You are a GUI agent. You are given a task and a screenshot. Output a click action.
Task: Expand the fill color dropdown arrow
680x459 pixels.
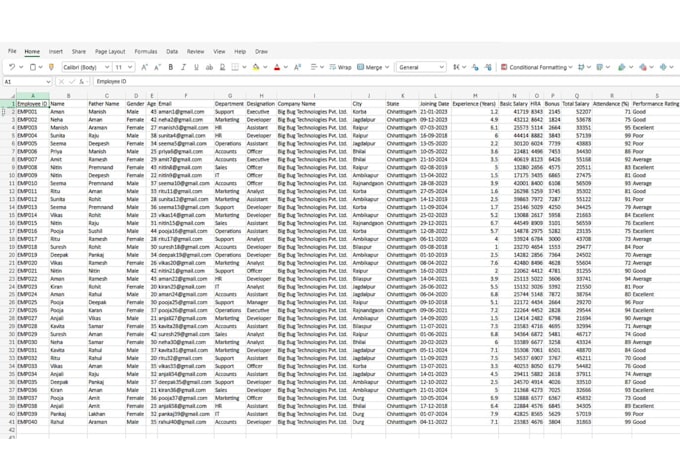[x=265, y=67]
